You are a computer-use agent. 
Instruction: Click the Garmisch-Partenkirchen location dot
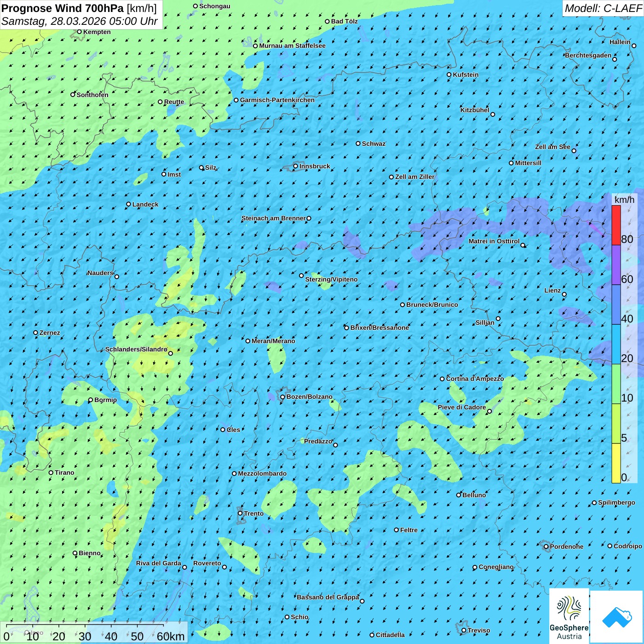tap(236, 100)
